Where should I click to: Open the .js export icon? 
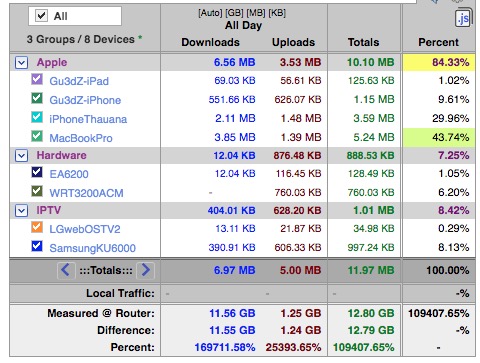point(463,18)
